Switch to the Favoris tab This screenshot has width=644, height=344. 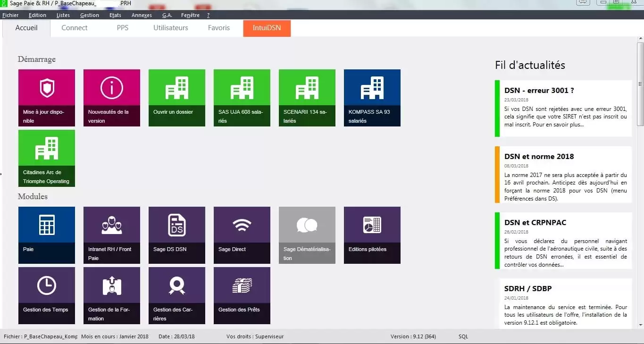218,28
